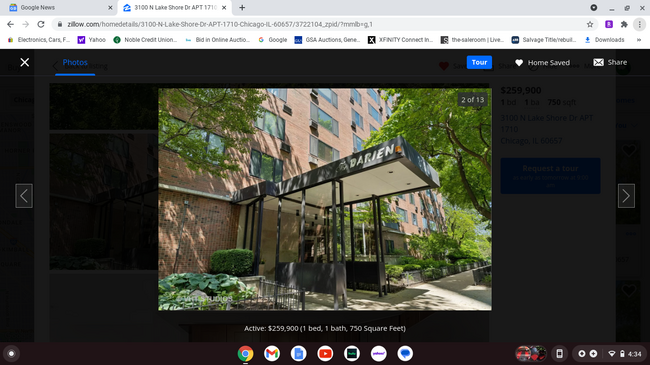The height and width of the screenshot is (365, 650).
Task: Expand the hidden bookmarks overflow chevron
Action: coord(639,40)
